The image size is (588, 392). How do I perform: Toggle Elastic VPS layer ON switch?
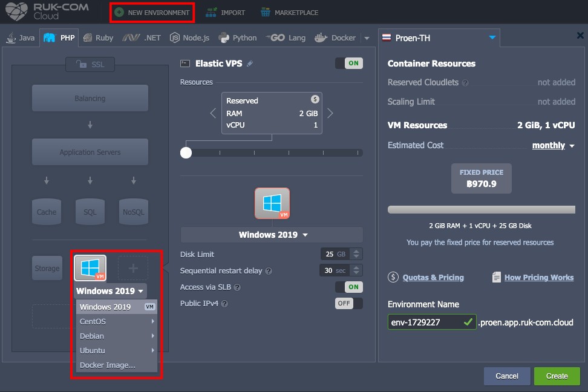pos(349,63)
